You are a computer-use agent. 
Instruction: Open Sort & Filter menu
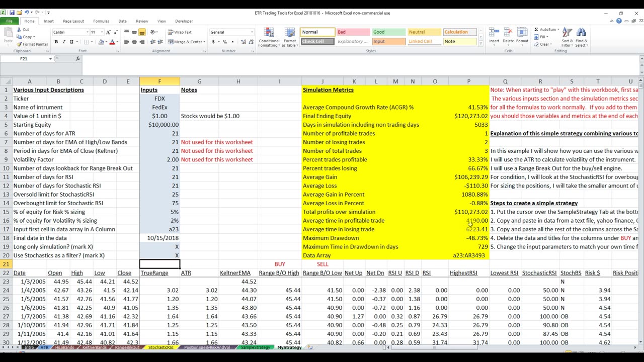pos(567,37)
